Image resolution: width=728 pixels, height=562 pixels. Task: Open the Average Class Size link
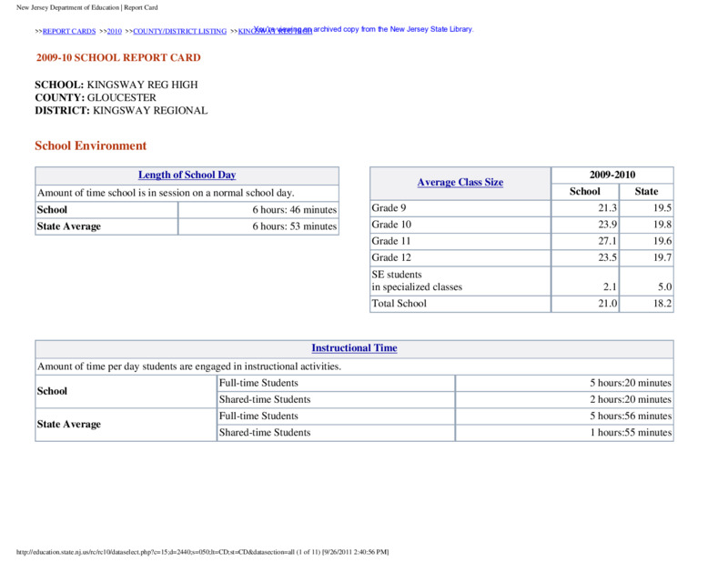460,183
